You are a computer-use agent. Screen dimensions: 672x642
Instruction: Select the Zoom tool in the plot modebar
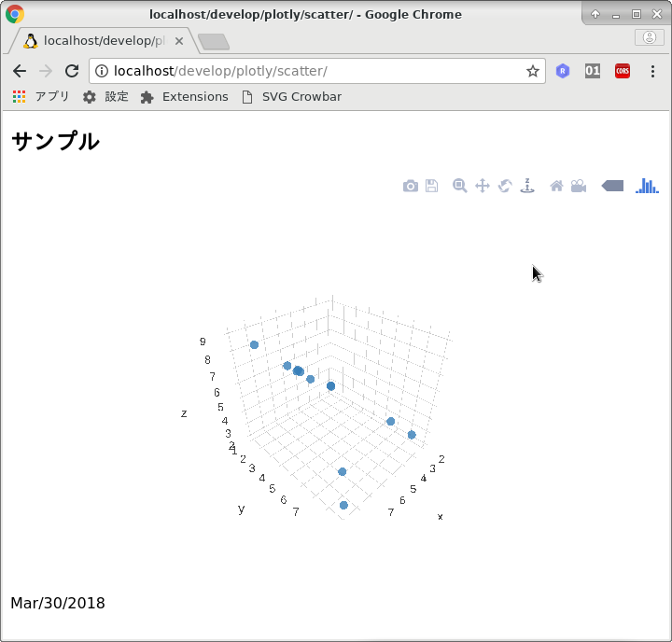click(459, 186)
